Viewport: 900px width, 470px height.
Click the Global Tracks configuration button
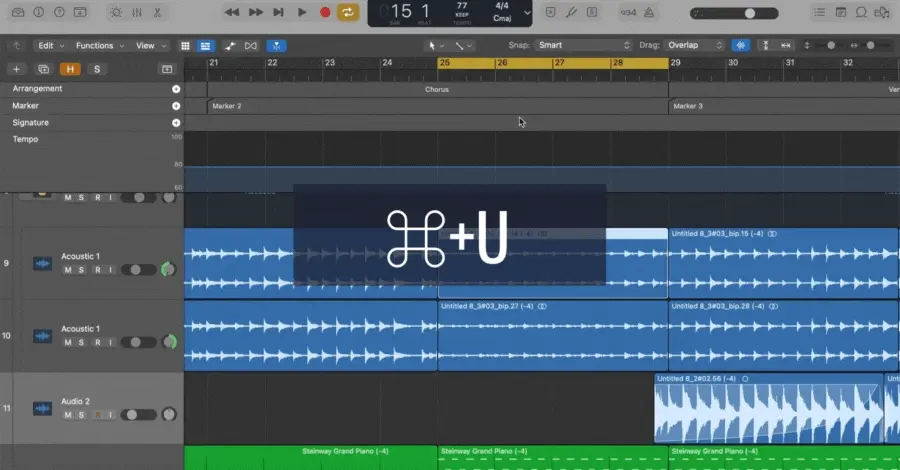(x=167, y=69)
